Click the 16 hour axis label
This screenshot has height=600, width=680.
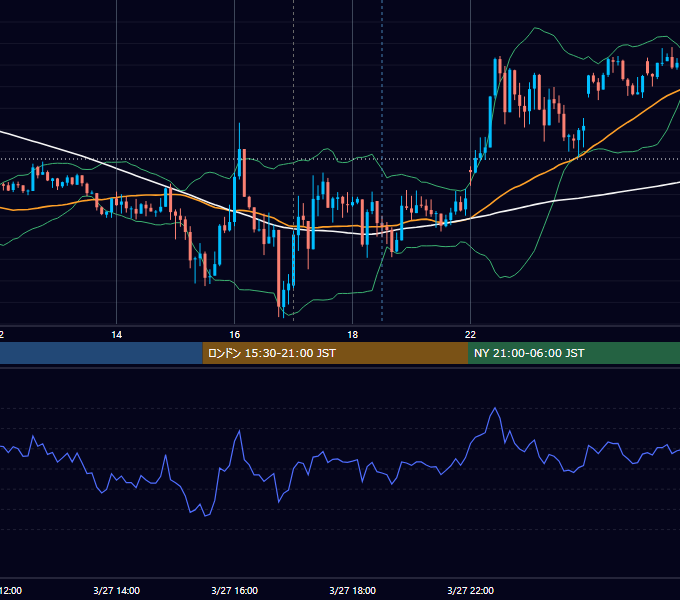tap(235, 335)
